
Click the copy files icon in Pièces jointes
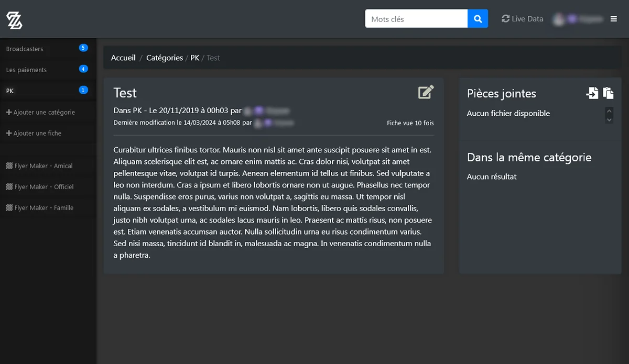(x=608, y=93)
